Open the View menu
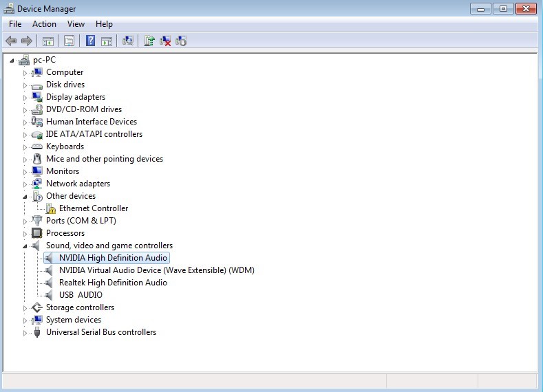Image resolution: width=543 pixels, height=392 pixels. coord(76,24)
